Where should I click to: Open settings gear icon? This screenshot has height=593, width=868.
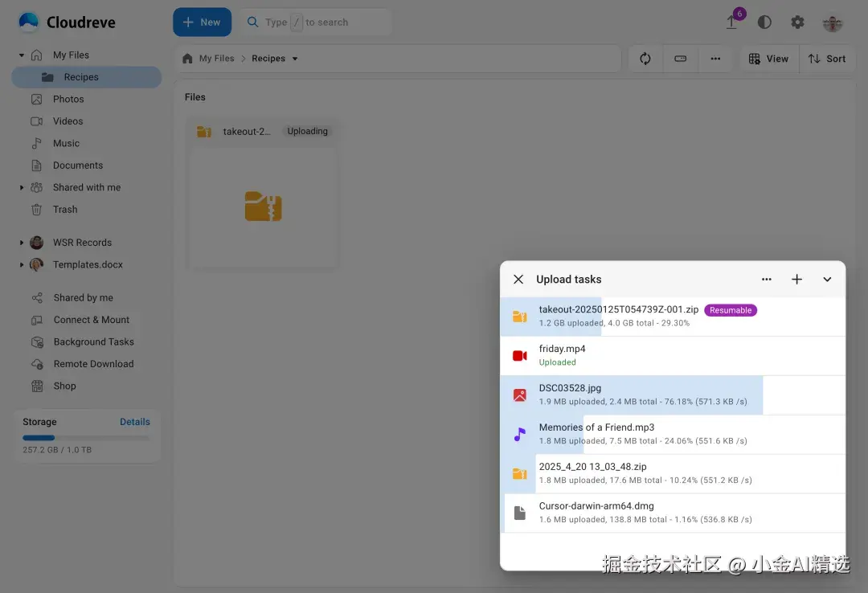coord(797,22)
